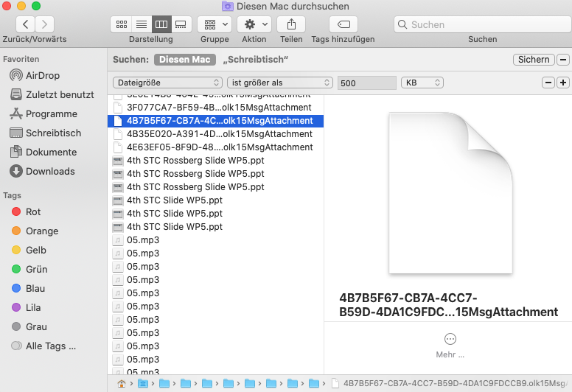
Task: Select 'Diesen Mac' search scope
Action: [x=184, y=60]
